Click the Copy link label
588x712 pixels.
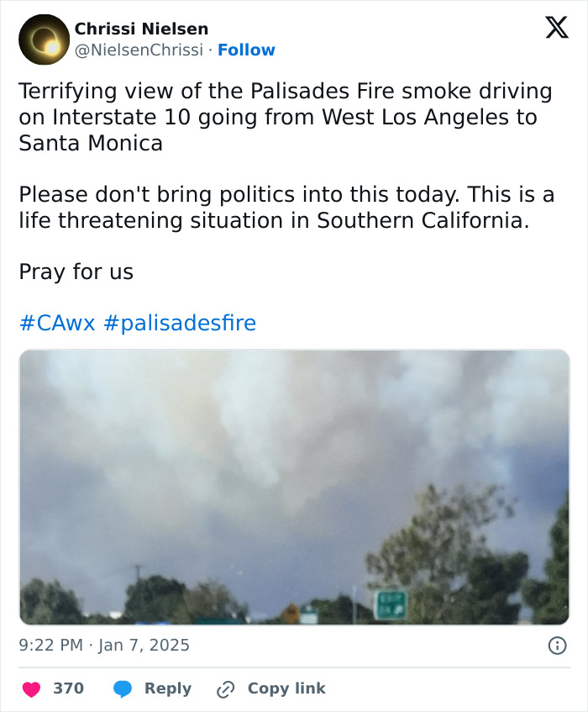coord(286,688)
